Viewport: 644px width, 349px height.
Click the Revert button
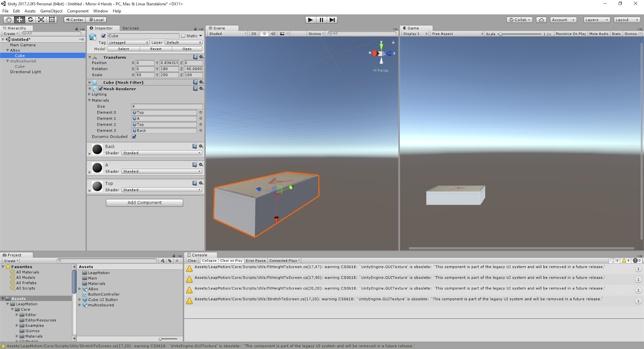click(156, 49)
